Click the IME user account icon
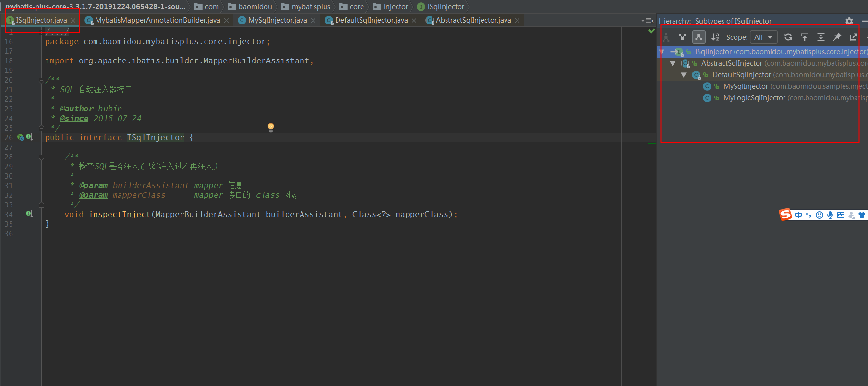 (852, 215)
